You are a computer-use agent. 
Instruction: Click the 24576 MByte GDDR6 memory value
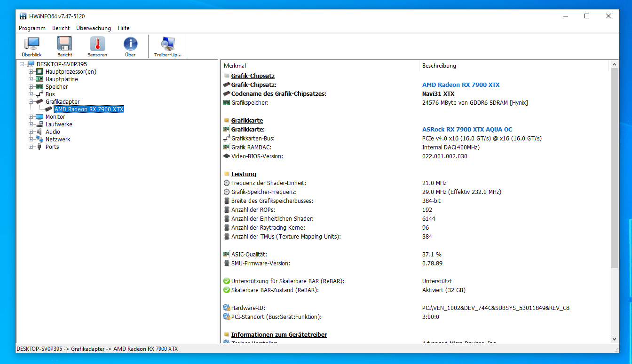click(475, 103)
